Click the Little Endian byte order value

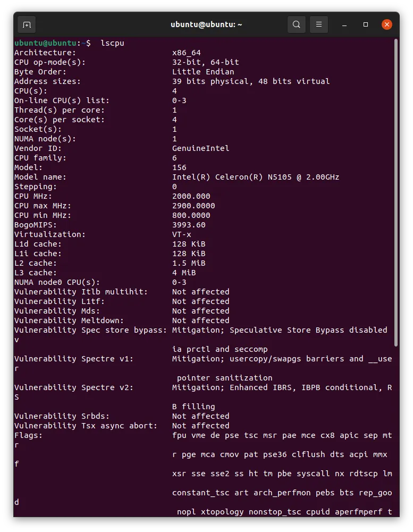click(x=203, y=72)
